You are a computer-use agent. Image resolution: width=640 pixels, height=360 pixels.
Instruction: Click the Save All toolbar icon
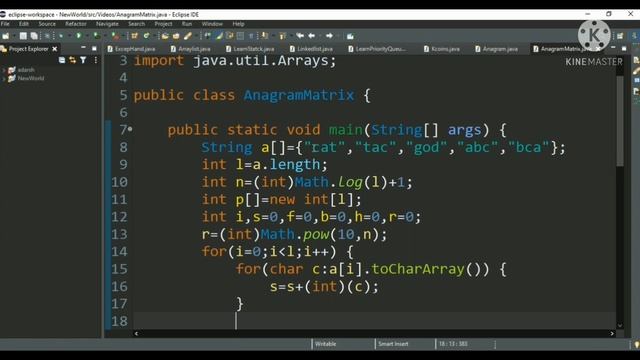(x=34, y=36)
